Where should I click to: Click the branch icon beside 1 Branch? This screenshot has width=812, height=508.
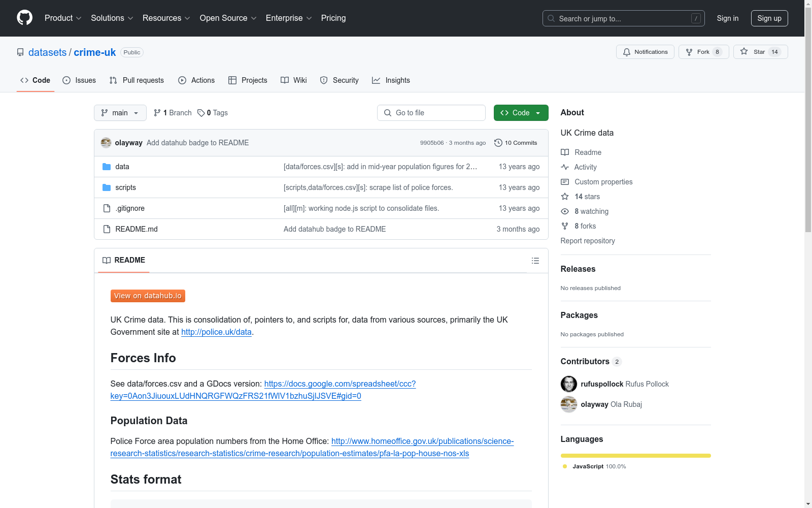coord(157,113)
